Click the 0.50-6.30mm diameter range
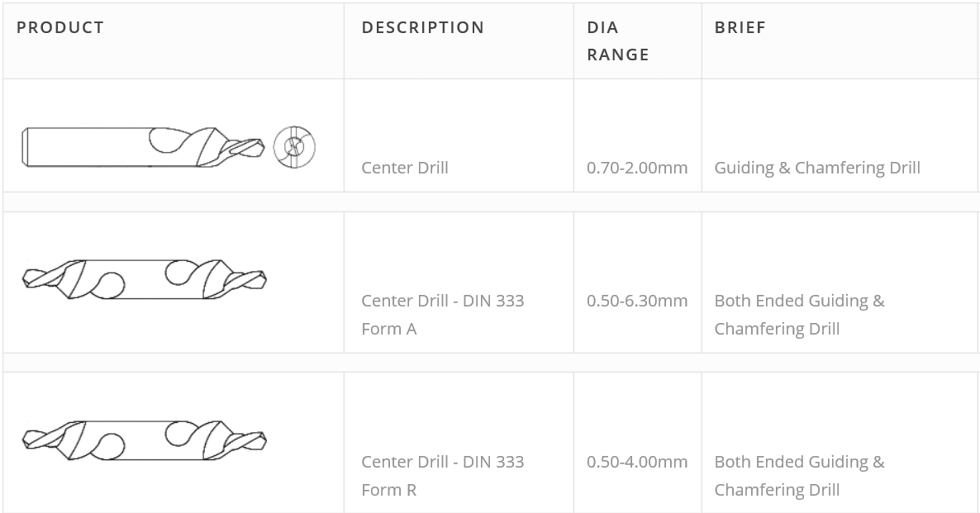Screen dimensions: 980x513 637,301
